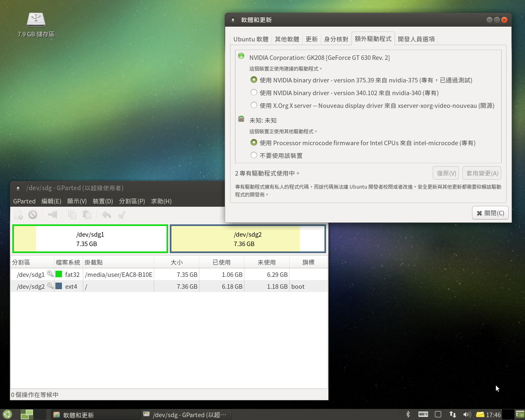
Task: Click the Copy partition icon in GParted toolbar
Action: click(72, 215)
